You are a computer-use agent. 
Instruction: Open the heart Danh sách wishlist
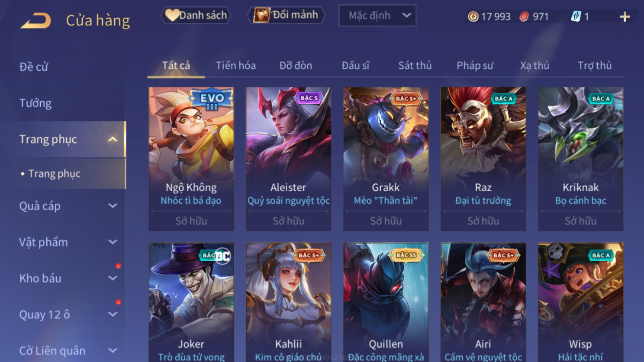(196, 15)
